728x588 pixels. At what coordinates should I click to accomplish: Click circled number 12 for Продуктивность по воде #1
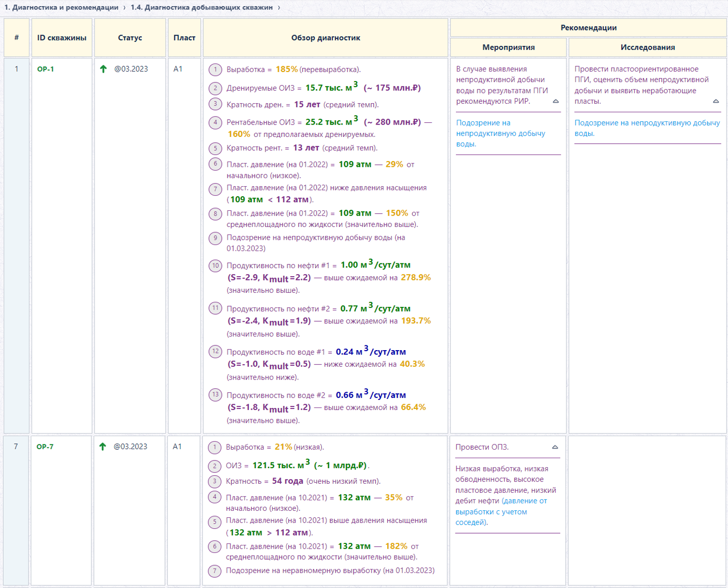coord(215,352)
